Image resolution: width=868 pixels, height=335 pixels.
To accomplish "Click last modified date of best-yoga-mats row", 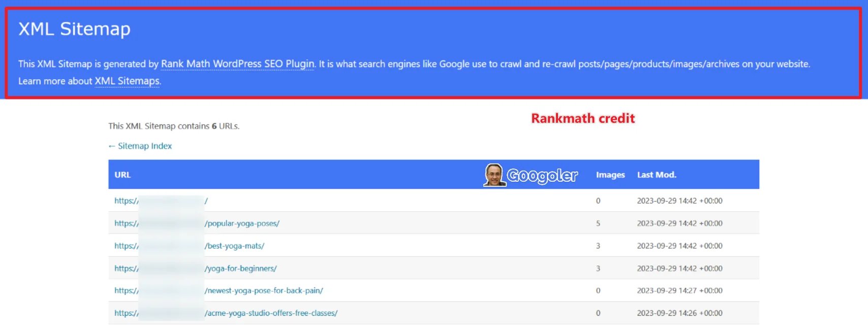I will (x=679, y=246).
